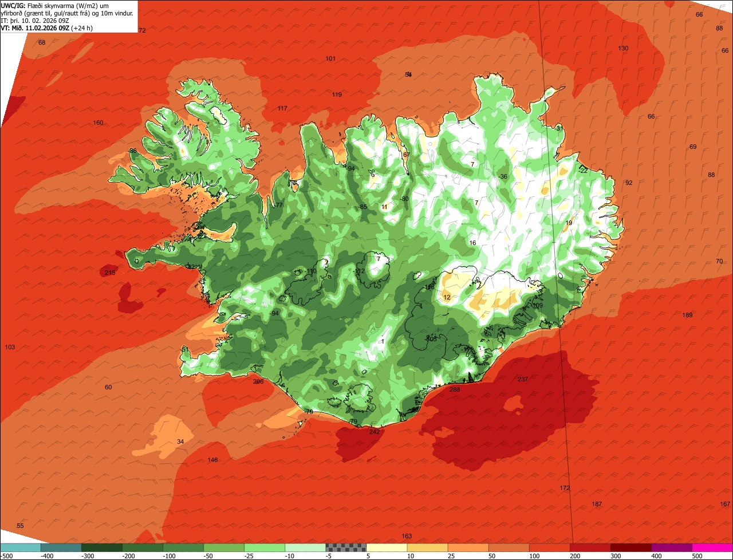Pick the magenta 500 legend swatch
The width and height of the screenshot is (733, 560).
[x=712, y=547]
